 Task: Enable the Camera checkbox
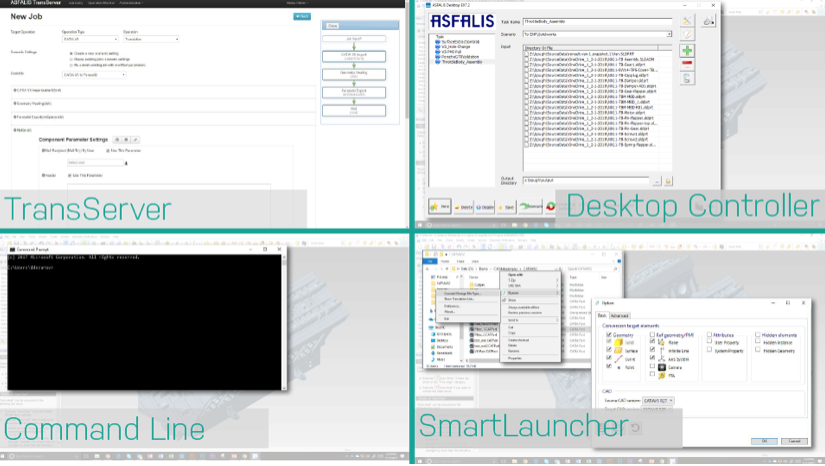[652, 366]
